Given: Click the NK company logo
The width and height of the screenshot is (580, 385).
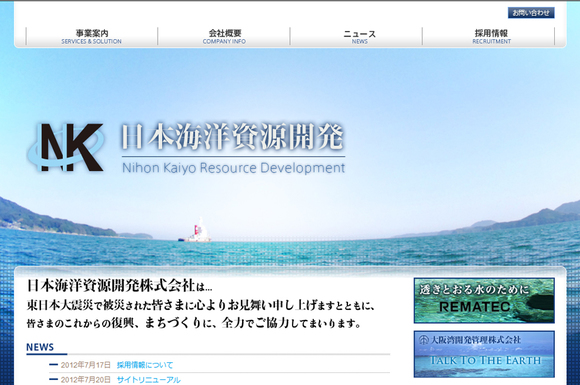Looking at the screenshot, I should (66, 147).
